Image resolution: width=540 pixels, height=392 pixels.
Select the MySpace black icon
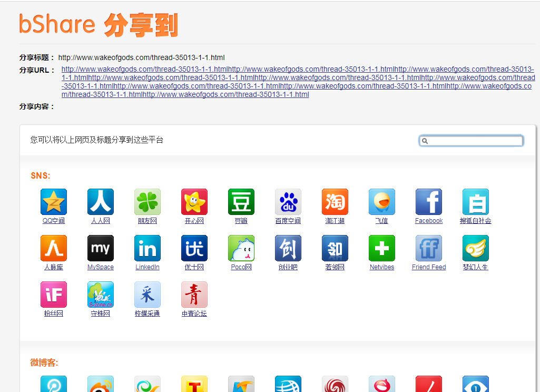coord(101,248)
